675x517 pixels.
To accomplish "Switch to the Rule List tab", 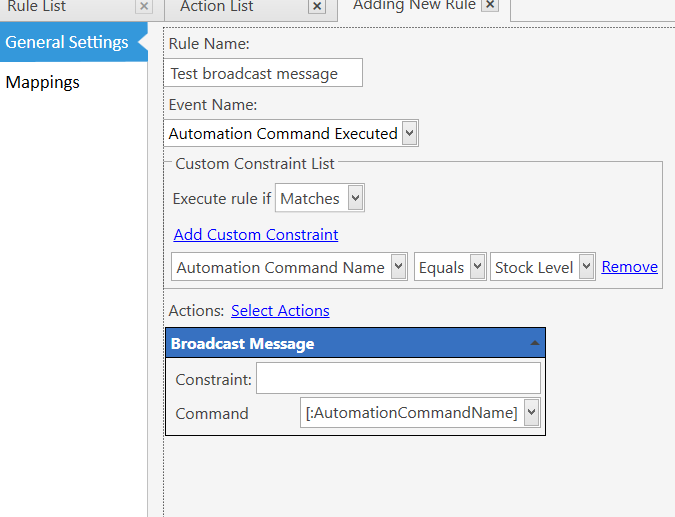I will click(x=37, y=6).
